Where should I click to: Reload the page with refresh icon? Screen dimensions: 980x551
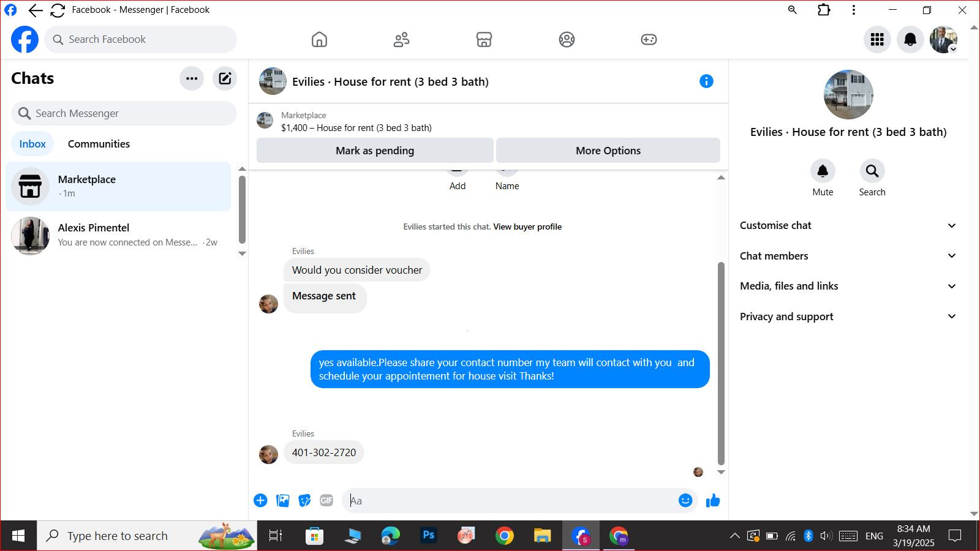click(58, 10)
